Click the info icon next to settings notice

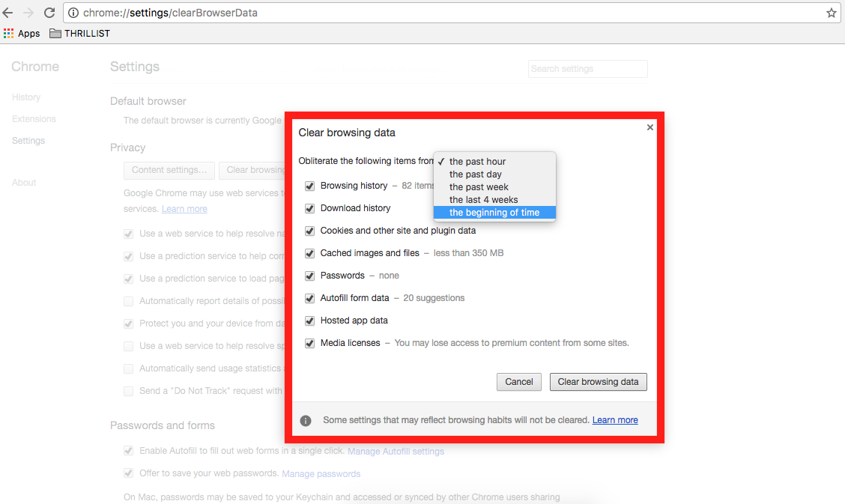tap(305, 420)
